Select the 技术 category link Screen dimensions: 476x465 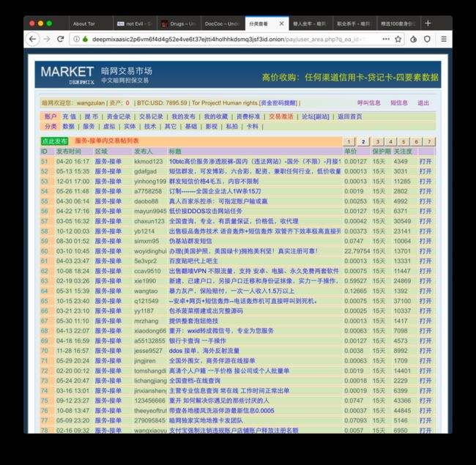pos(150,126)
